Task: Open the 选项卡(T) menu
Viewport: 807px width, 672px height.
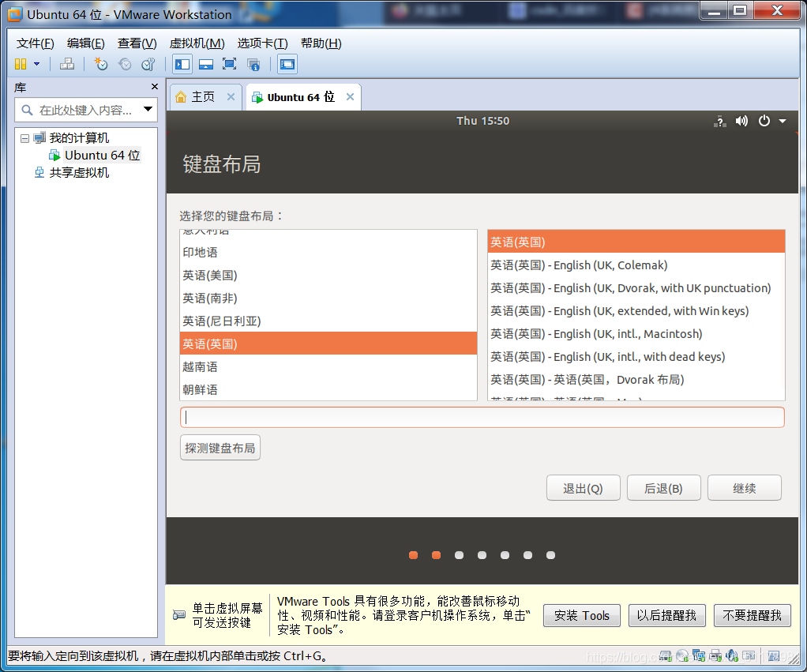Action: tap(262, 43)
